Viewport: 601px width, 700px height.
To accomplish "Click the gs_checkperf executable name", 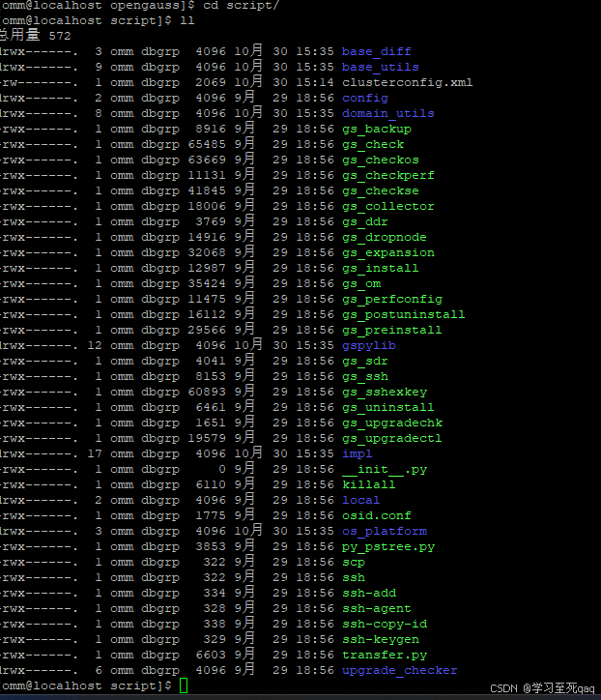I will point(387,175).
